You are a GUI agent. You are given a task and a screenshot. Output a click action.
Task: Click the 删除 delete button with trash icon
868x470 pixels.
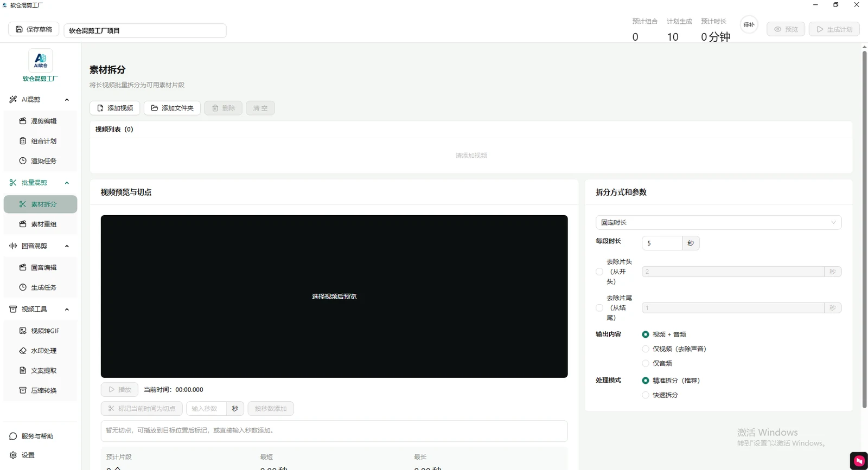point(223,108)
